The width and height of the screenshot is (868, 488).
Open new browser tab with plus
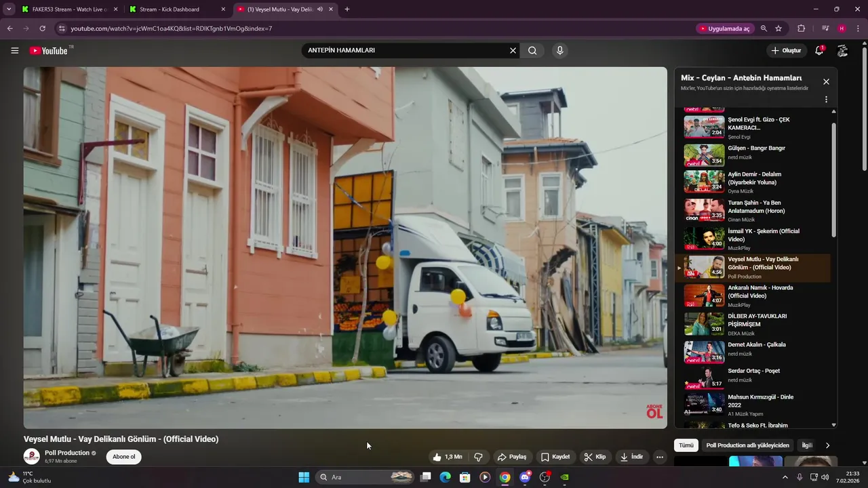click(x=347, y=9)
